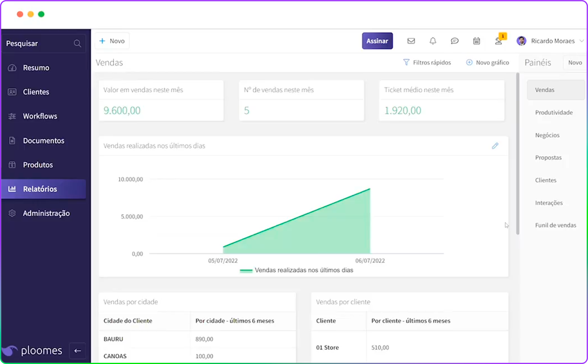Viewport: 588px width, 364px height.
Task: Click the notifications bell icon
Action: 433,41
